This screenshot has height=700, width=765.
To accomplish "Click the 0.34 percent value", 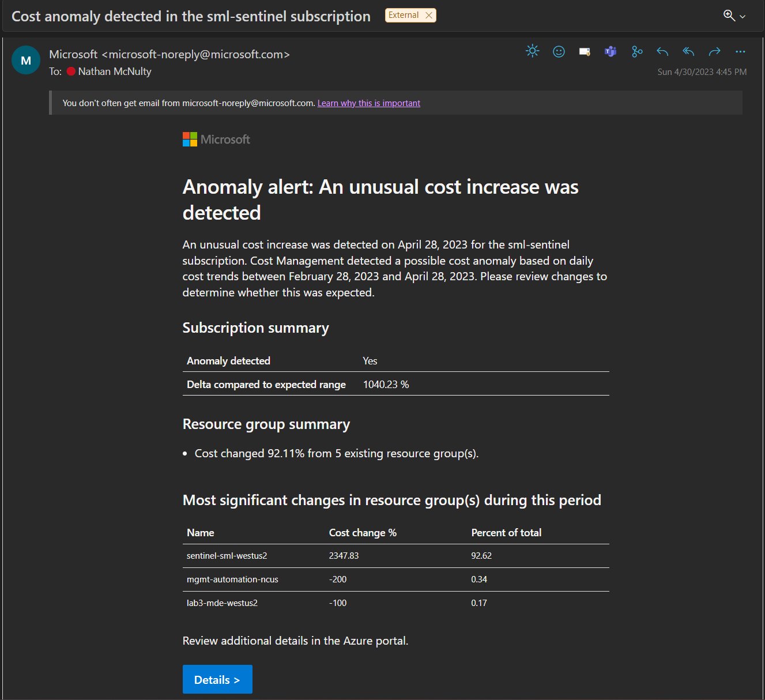I will pyautogui.click(x=479, y=579).
